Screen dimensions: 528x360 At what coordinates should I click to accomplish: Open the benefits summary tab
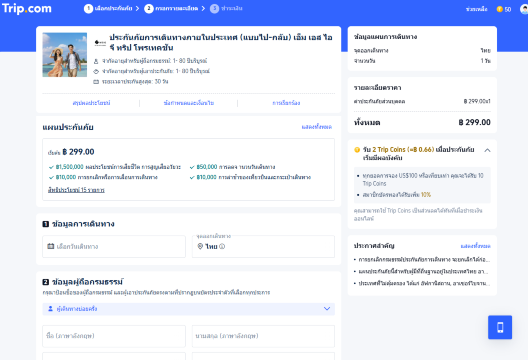91,103
